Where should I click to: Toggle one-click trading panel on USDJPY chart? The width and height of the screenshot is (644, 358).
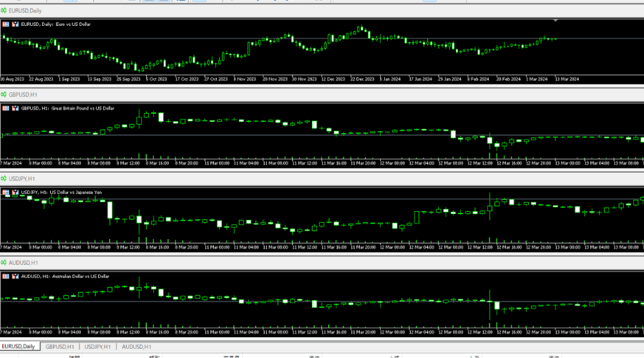click(6, 192)
